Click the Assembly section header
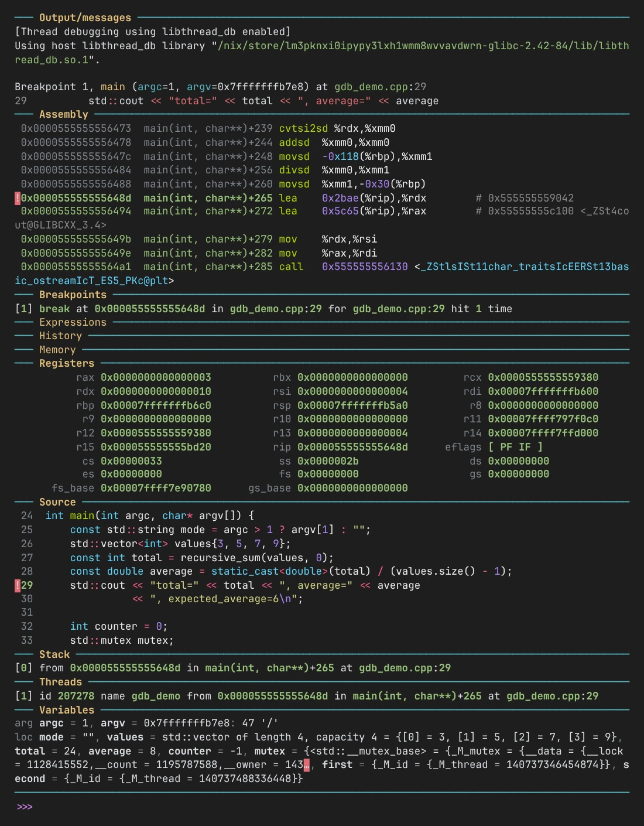644x826 pixels. click(63, 114)
